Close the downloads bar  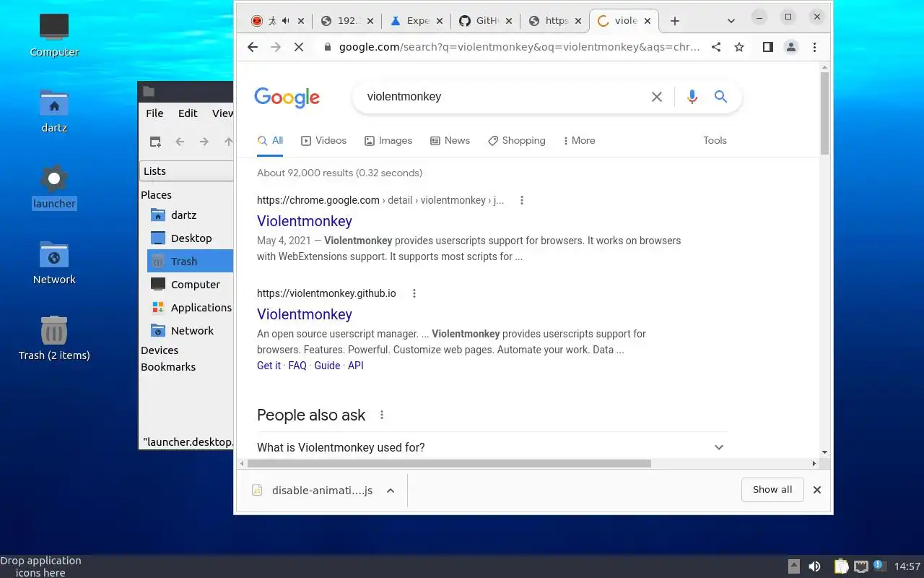[817, 490]
